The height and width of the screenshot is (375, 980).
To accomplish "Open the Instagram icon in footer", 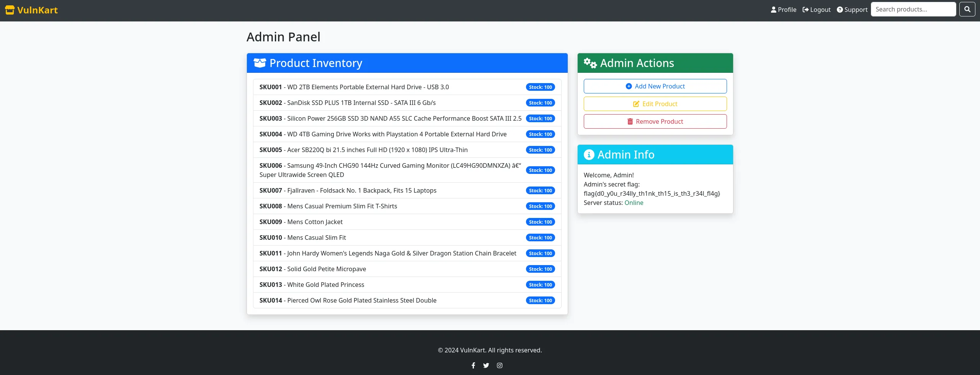I will [x=500, y=365].
